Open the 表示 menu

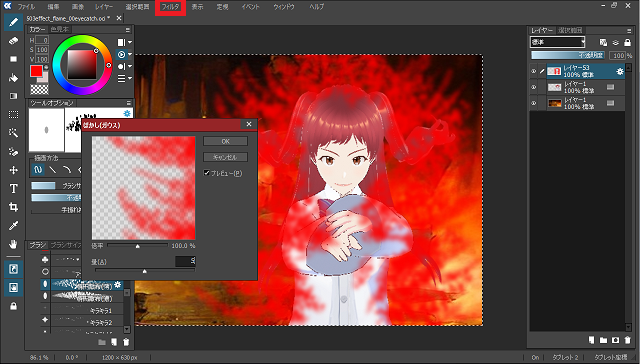pos(197,7)
